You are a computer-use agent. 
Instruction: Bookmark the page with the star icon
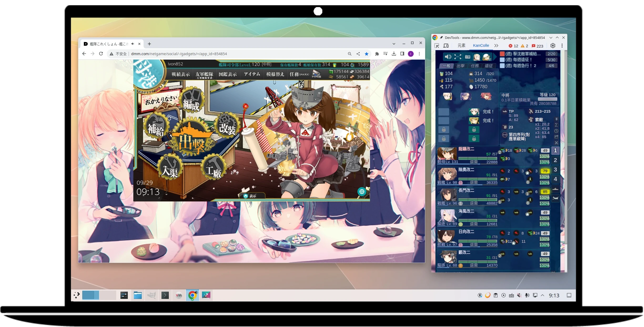367,54
